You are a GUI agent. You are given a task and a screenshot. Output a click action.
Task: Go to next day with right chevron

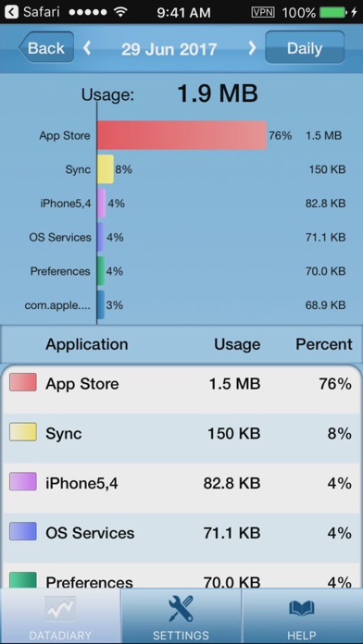click(252, 48)
